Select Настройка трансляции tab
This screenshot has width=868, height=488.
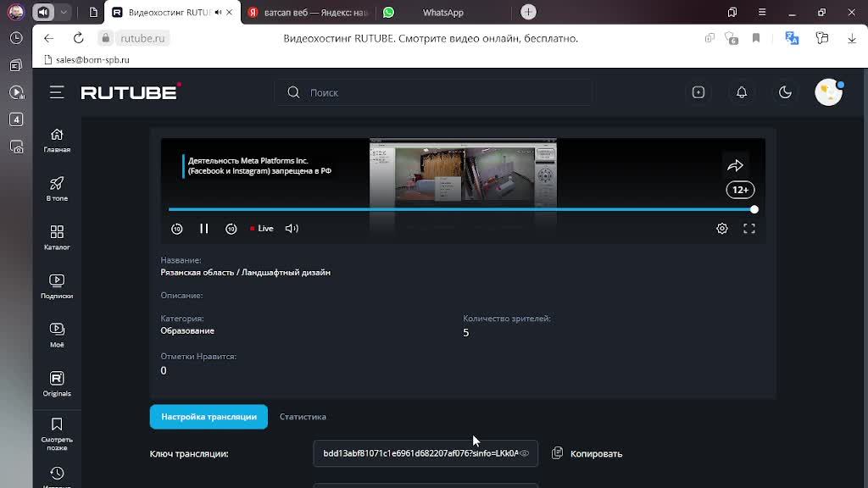click(x=209, y=417)
